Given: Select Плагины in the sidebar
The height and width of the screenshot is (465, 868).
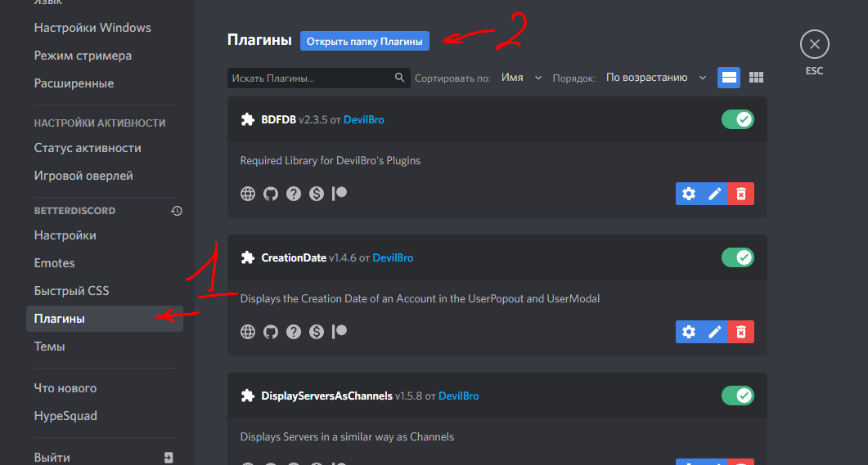Looking at the screenshot, I should [105, 319].
